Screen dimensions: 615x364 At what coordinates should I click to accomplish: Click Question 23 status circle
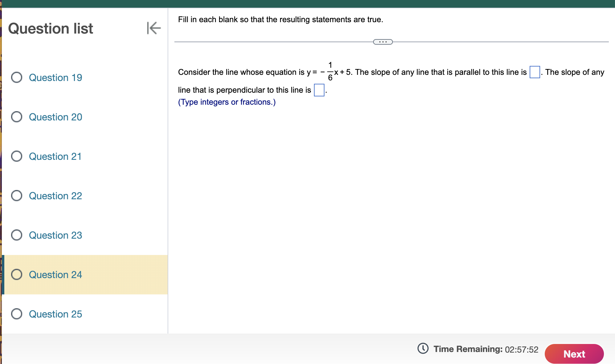click(x=17, y=235)
